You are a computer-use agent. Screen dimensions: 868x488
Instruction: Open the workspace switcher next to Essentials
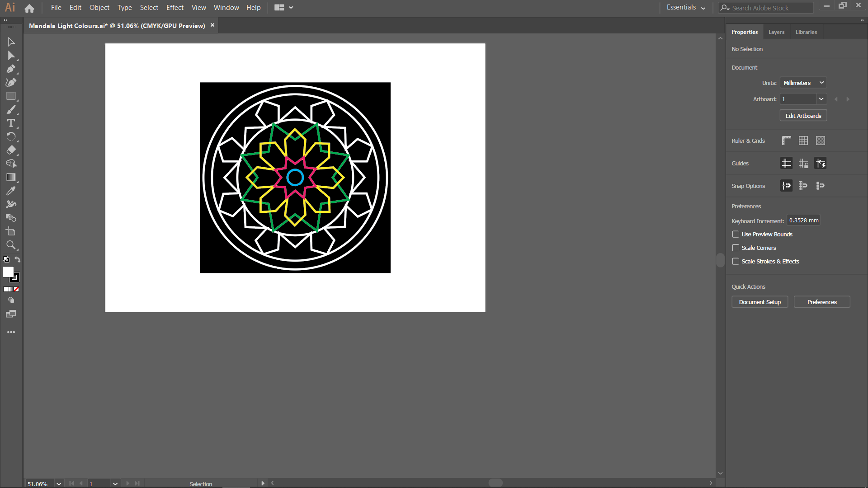[x=703, y=8]
